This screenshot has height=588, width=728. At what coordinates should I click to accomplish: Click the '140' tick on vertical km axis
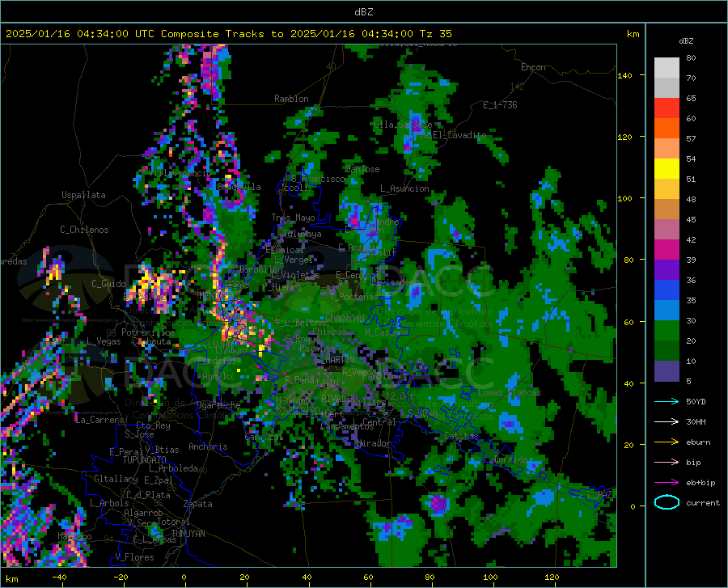(624, 75)
